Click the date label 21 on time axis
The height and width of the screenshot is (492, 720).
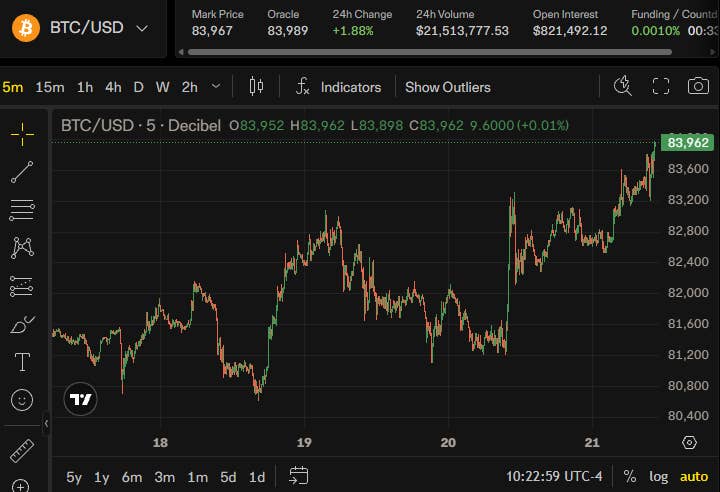pos(592,442)
